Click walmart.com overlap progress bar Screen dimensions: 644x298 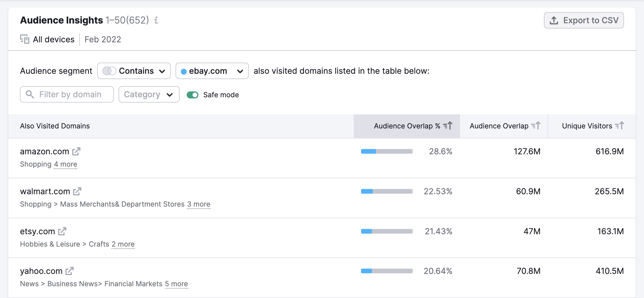point(387,191)
